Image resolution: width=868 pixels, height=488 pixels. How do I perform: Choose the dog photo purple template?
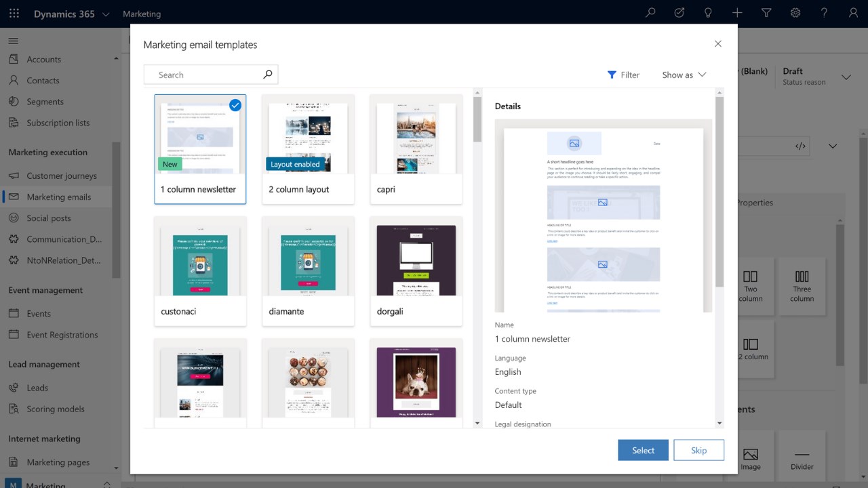416,383
